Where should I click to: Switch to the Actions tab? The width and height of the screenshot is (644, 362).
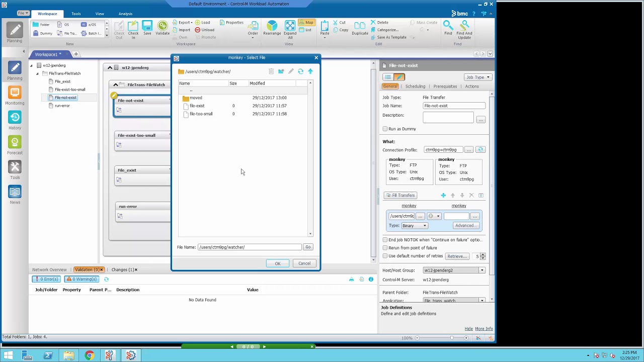point(472,86)
